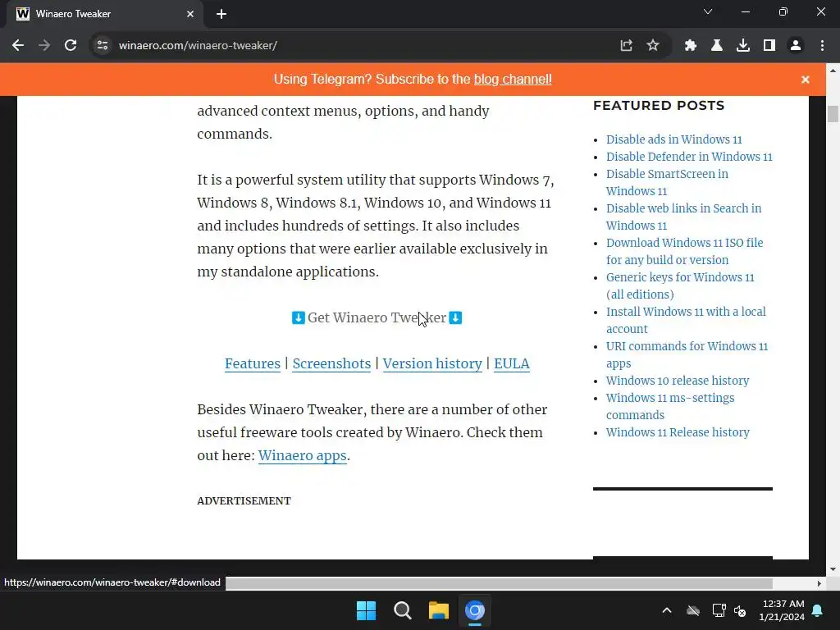Click the vertical scrollbar thumb
The height and width of the screenshot is (630, 840).
[833, 114]
